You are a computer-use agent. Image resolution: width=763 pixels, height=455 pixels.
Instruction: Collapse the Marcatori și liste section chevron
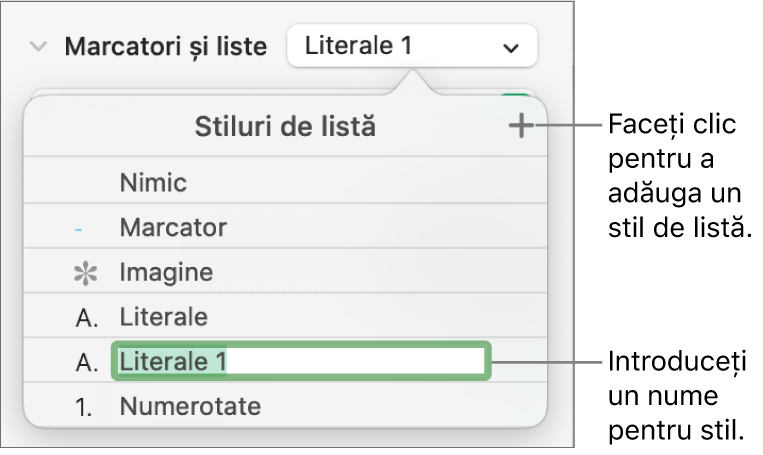(x=39, y=46)
